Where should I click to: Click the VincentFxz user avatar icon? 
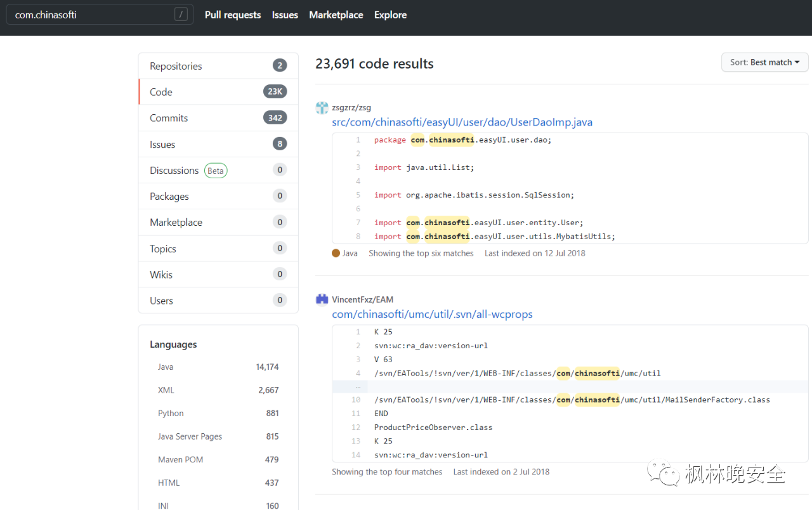click(322, 299)
